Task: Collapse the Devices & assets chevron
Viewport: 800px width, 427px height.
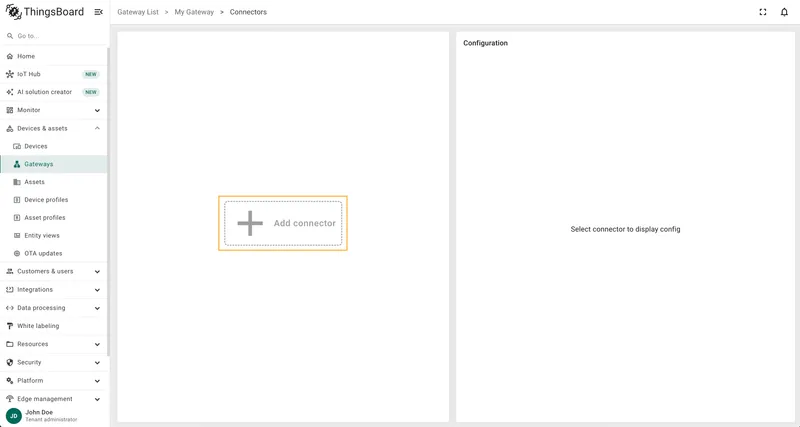Action: (x=97, y=128)
